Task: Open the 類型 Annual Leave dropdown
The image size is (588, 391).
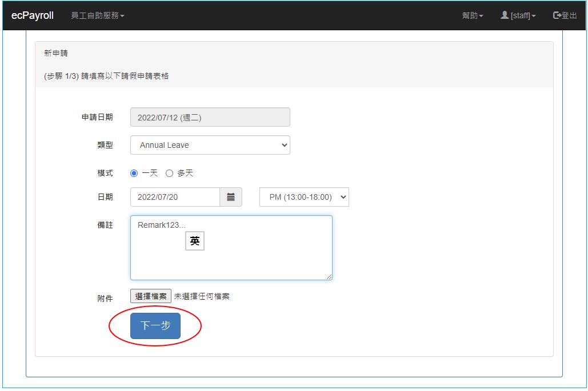Action: 210,145
